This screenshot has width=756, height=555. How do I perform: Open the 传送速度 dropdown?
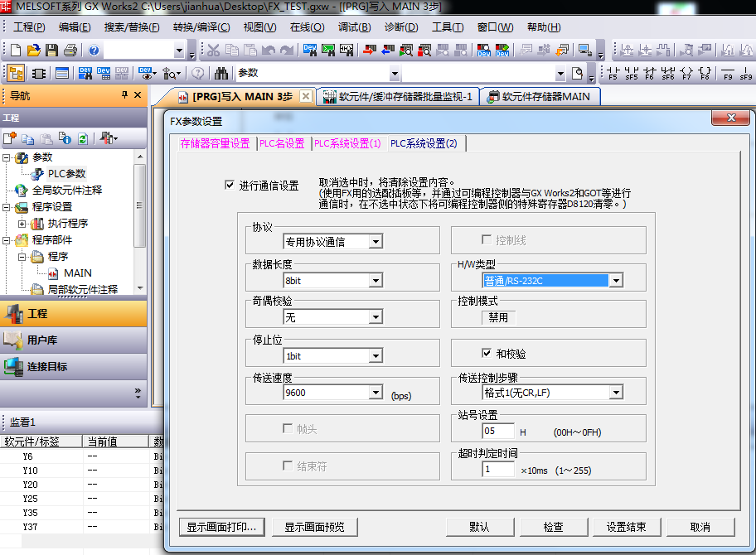[x=376, y=393]
